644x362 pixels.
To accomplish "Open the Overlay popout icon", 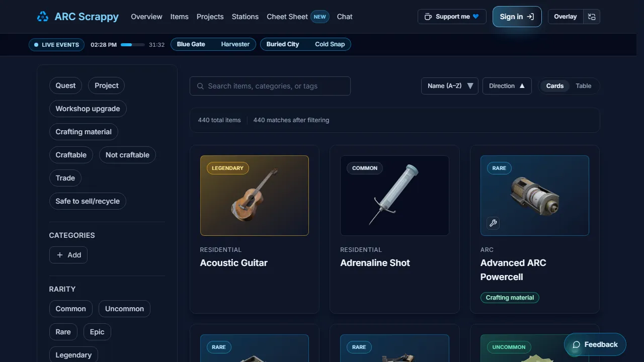I will (x=592, y=17).
